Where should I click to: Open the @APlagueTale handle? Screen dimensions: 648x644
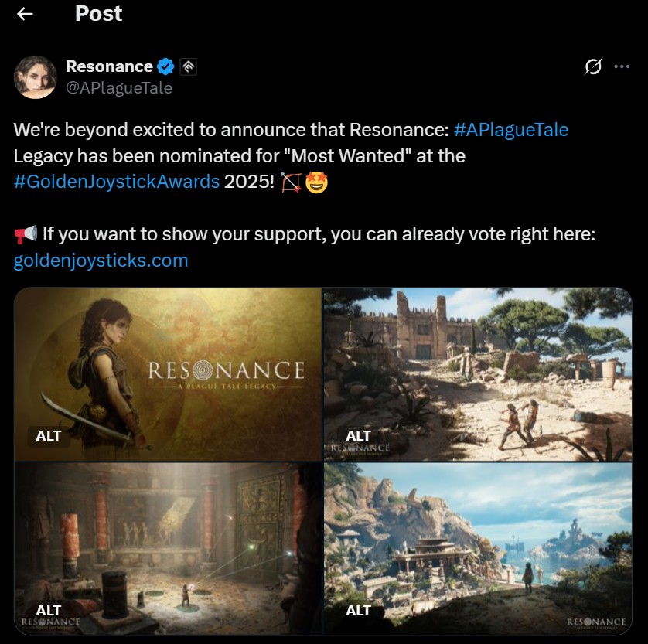point(119,88)
